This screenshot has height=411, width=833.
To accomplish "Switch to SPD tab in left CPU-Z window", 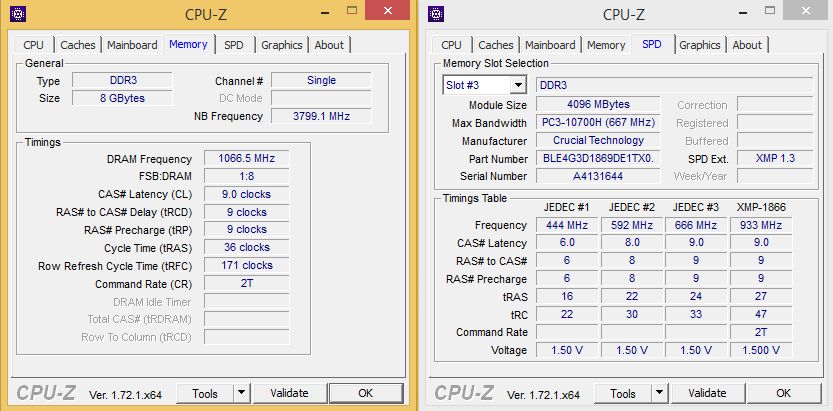I will (233, 45).
